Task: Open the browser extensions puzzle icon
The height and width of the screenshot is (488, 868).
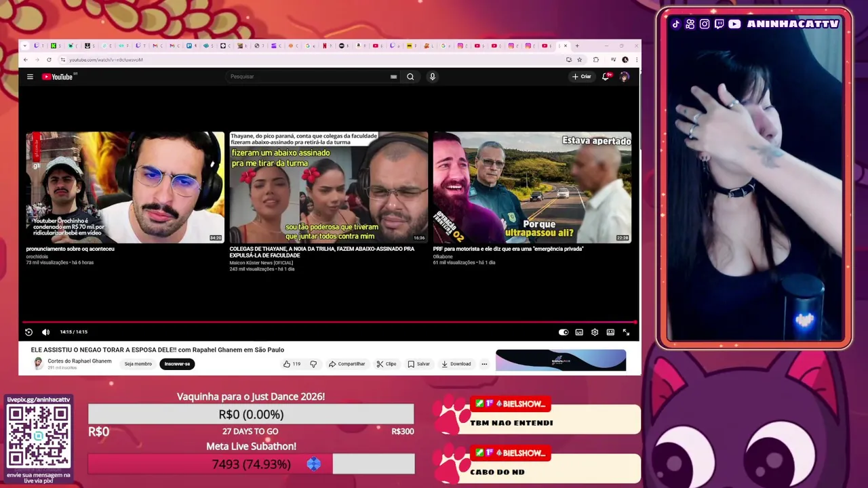Action: click(x=596, y=60)
